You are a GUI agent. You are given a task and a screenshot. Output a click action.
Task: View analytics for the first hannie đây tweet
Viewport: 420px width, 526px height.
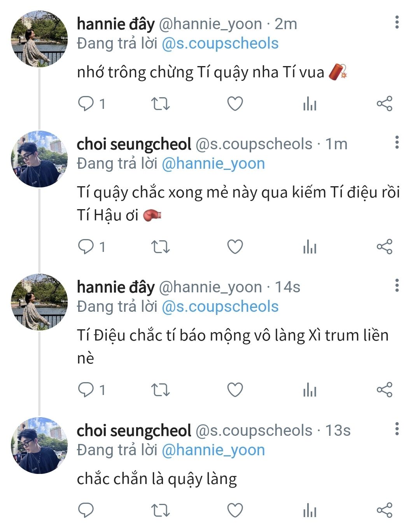pyautogui.click(x=310, y=104)
